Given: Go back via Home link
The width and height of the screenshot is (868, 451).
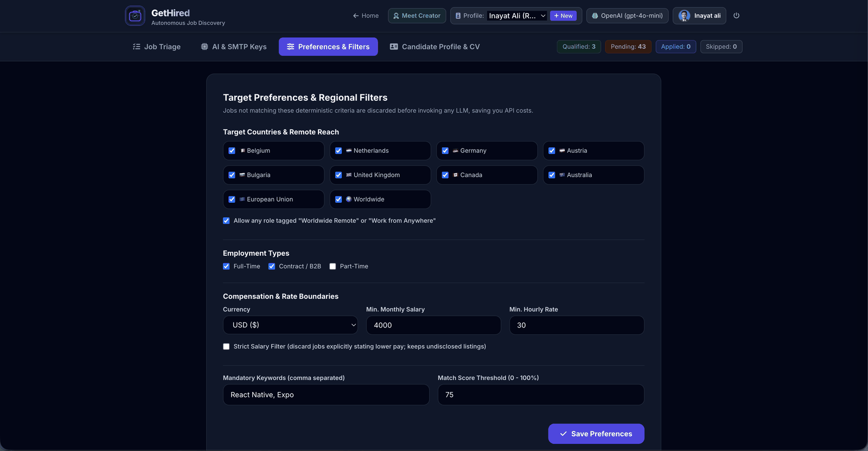Looking at the screenshot, I should coord(366,16).
